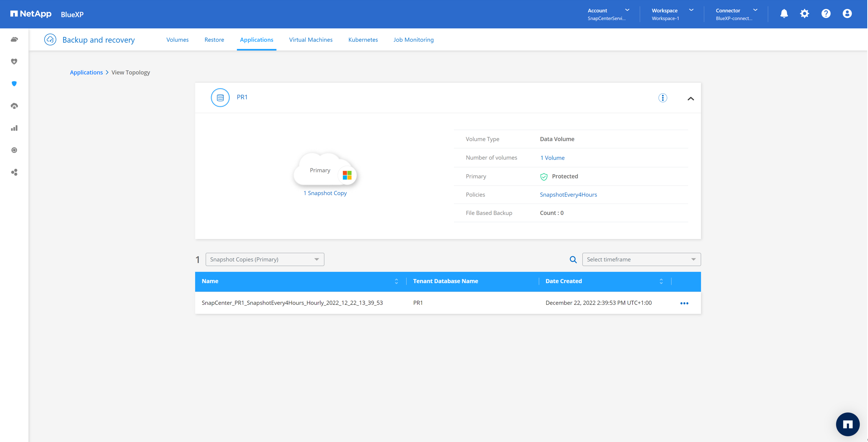Screen dimensions: 868x442
Task: Switch to Job Monitoring tab
Action: (x=413, y=40)
